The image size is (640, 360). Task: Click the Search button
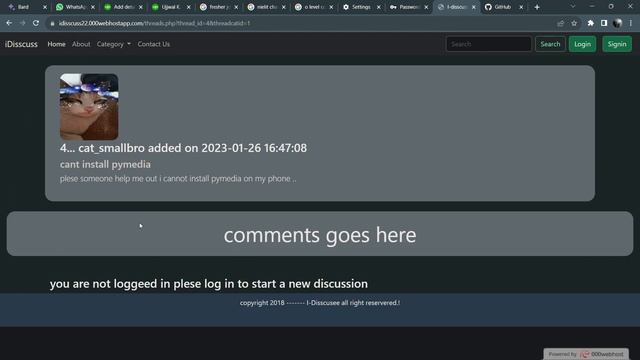click(x=550, y=44)
